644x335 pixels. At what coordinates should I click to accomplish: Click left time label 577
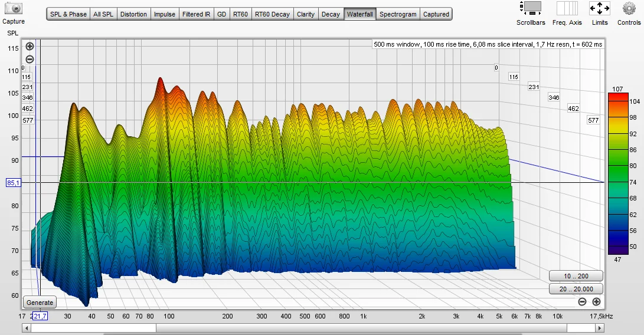click(28, 120)
